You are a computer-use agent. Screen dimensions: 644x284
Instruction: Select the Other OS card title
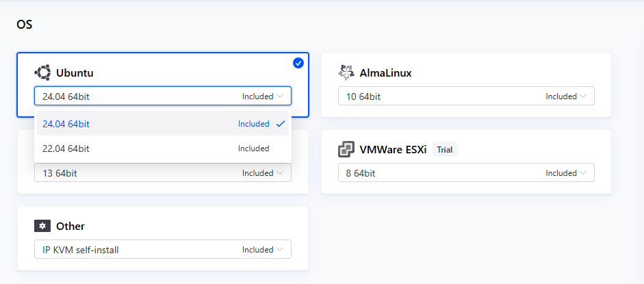click(x=70, y=226)
